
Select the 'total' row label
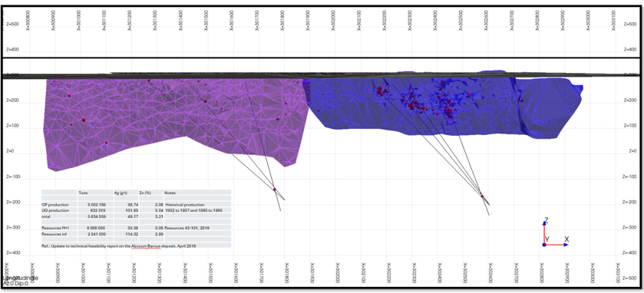point(45,216)
